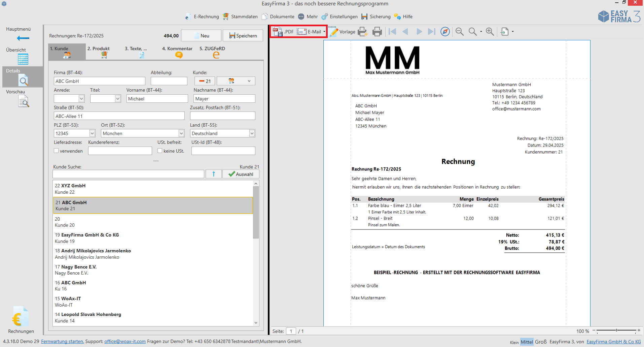This screenshot has width=644, height=347.
Task: Click the compass navigation icon
Action: [x=445, y=32]
